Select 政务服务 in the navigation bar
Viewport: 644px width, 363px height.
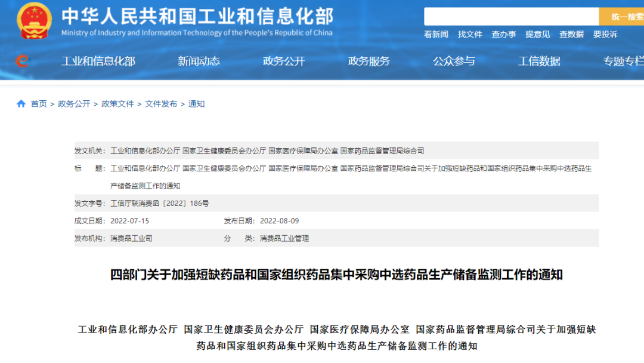(369, 61)
